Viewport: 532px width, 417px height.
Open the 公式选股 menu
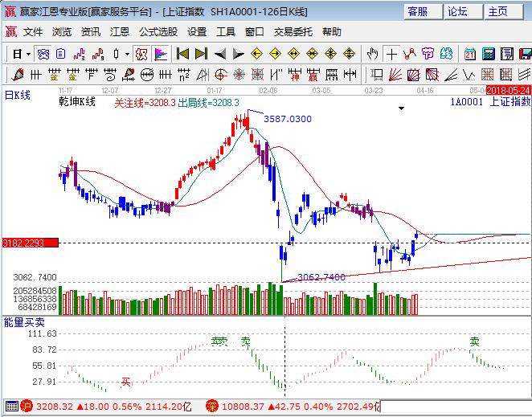click(x=158, y=31)
